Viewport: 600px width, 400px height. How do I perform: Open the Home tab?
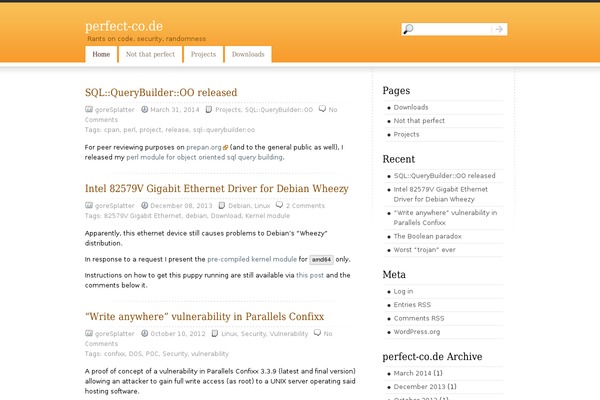(x=101, y=54)
